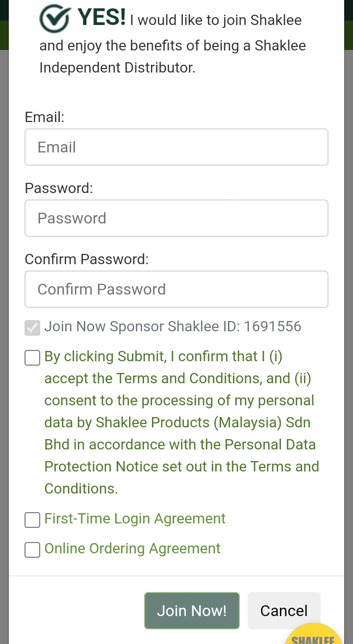353x644 pixels.
Task: Tap the yellow Shaklee badge icon
Action: [313, 635]
